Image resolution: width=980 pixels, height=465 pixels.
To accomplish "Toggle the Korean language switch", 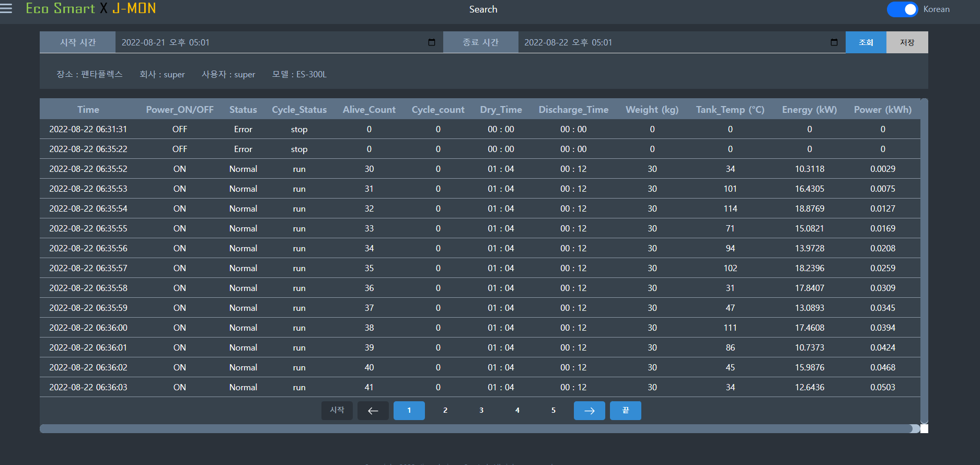I will (902, 9).
